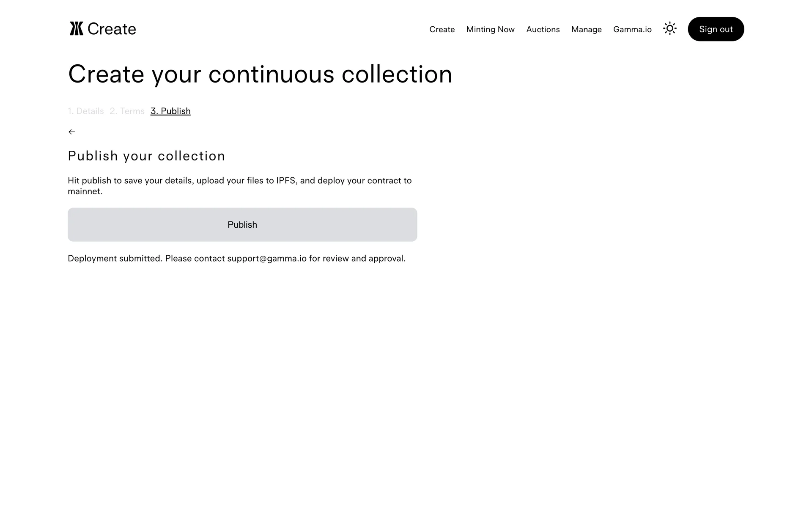Open the Create nav item
The image size is (812, 508).
pyautogui.click(x=442, y=29)
